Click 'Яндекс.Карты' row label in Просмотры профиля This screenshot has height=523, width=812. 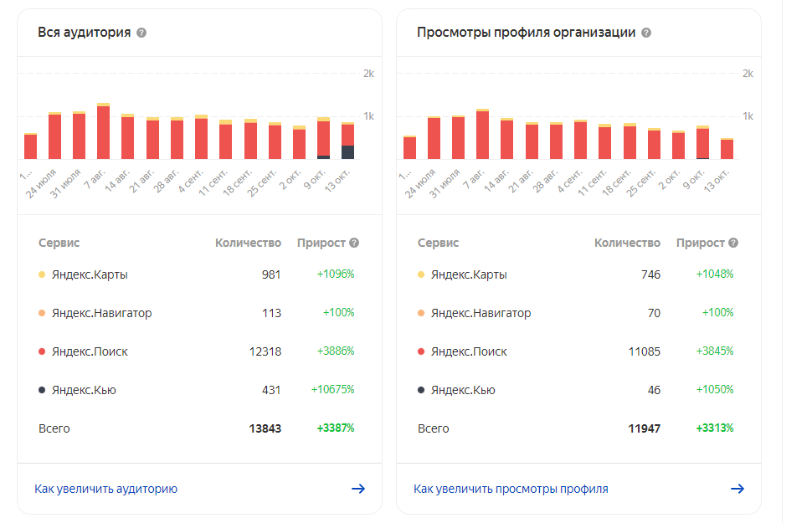coord(469,274)
